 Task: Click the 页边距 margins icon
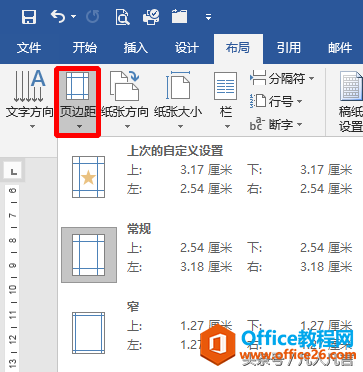pyautogui.click(x=78, y=86)
